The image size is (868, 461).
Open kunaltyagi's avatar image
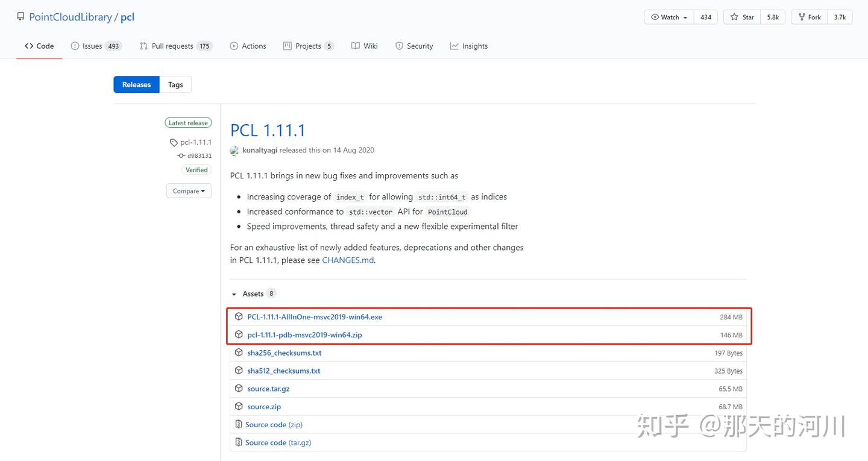coord(234,151)
